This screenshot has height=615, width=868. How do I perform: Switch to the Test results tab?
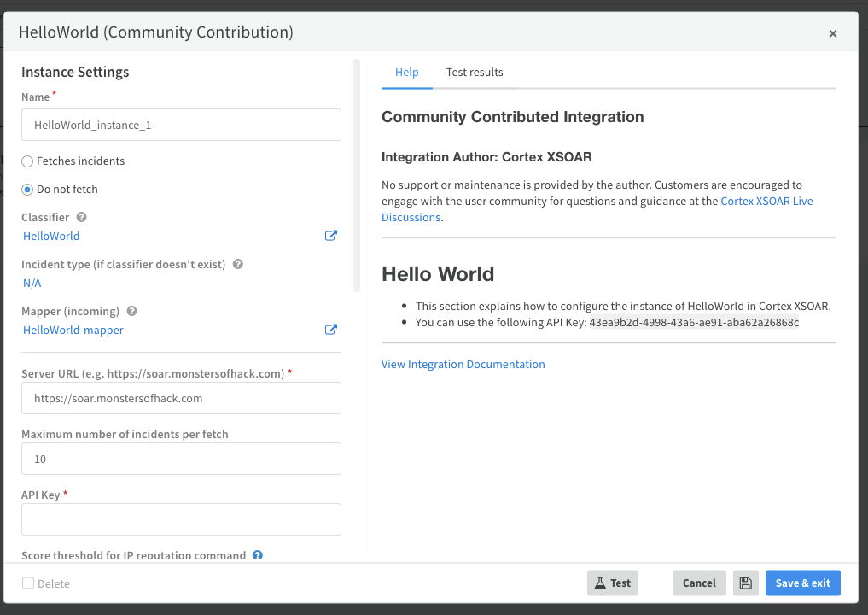(475, 73)
